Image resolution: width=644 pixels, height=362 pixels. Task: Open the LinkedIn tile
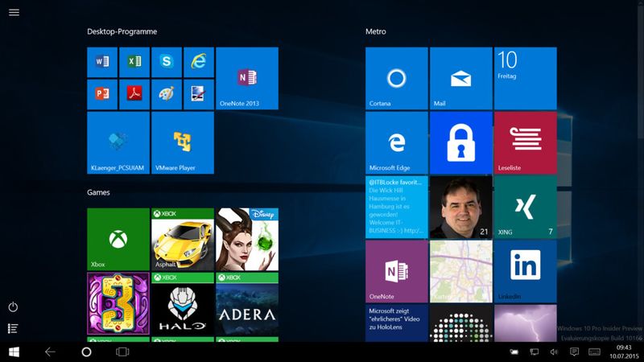pyautogui.click(x=526, y=271)
